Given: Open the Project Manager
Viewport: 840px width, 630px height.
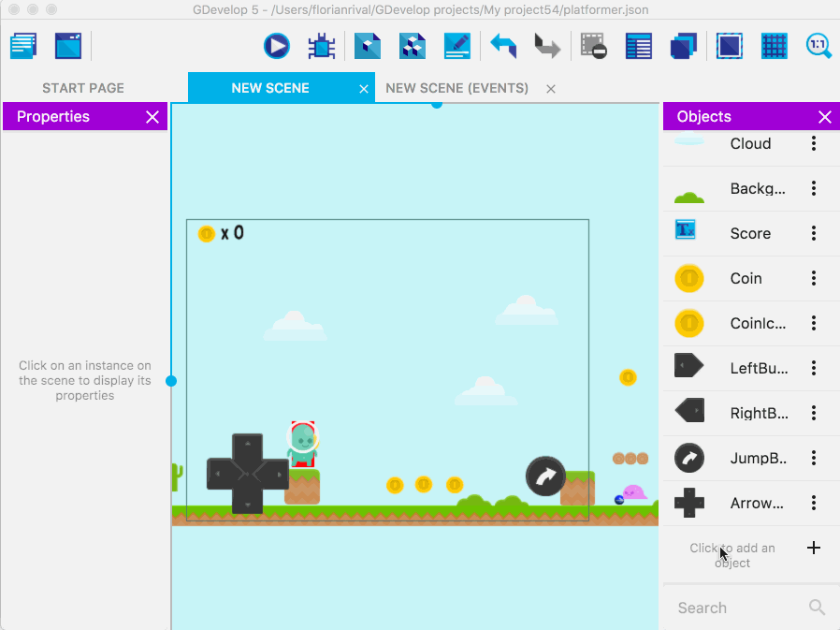Looking at the screenshot, I should tap(22, 45).
